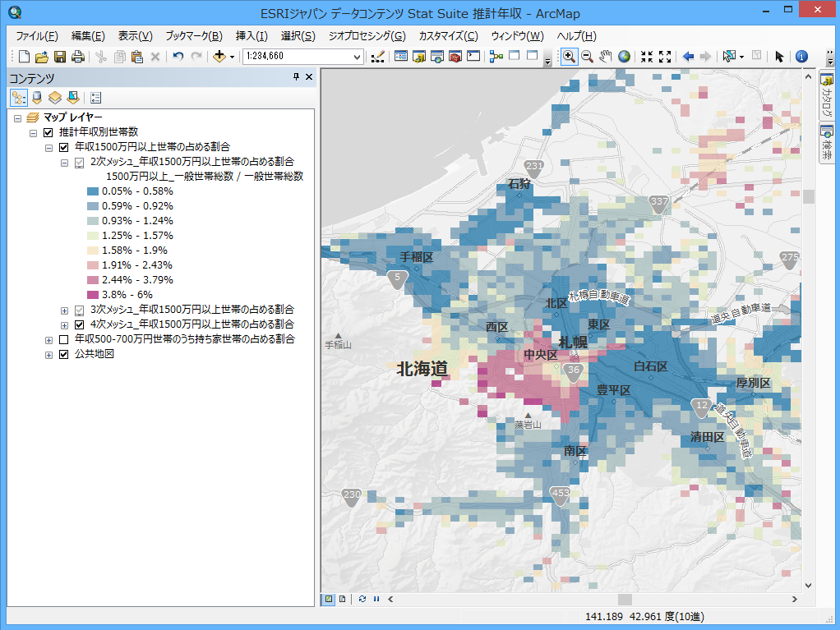The height and width of the screenshot is (630, 840).
Task: Choose the Select Features tool
Action: click(x=728, y=56)
